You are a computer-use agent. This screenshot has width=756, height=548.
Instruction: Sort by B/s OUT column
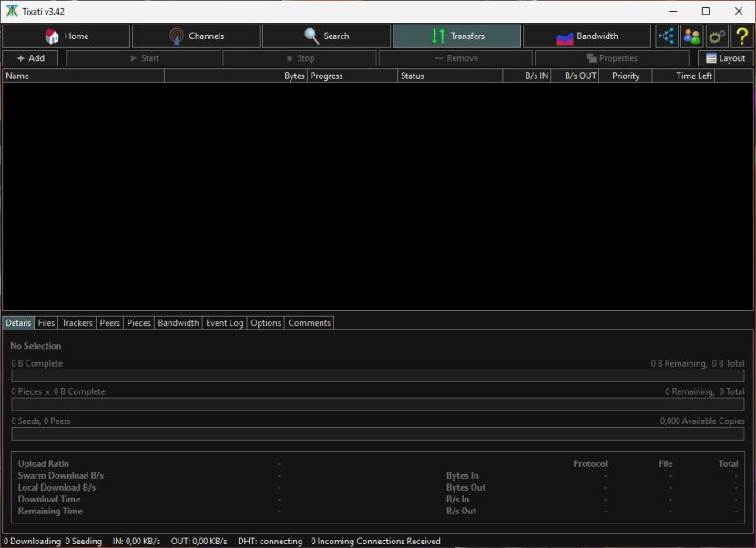coord(575,76)
